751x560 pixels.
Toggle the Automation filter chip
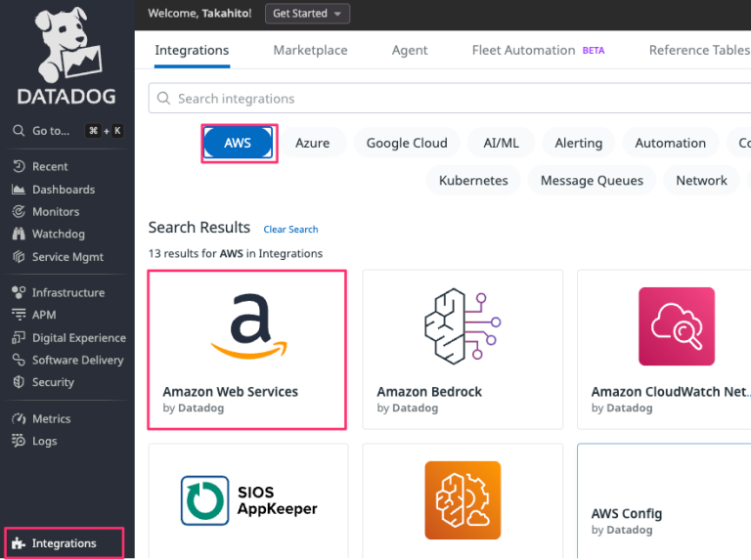point(671,143)
